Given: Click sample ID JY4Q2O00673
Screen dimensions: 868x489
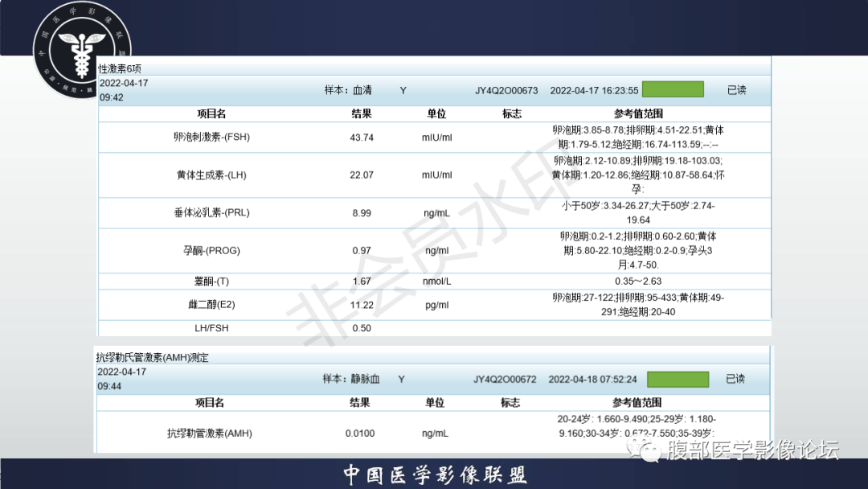Looking at the screenshot, I should tap(506, 90).
